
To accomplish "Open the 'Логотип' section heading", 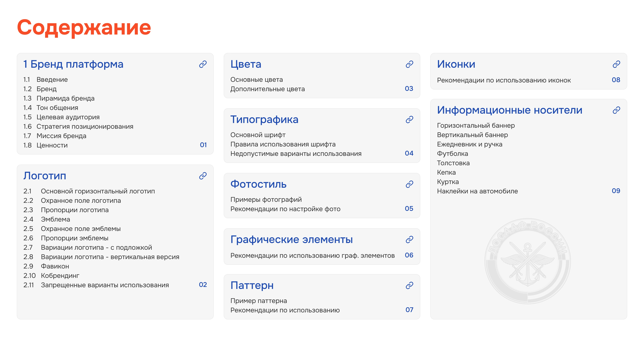I will 45,176.
